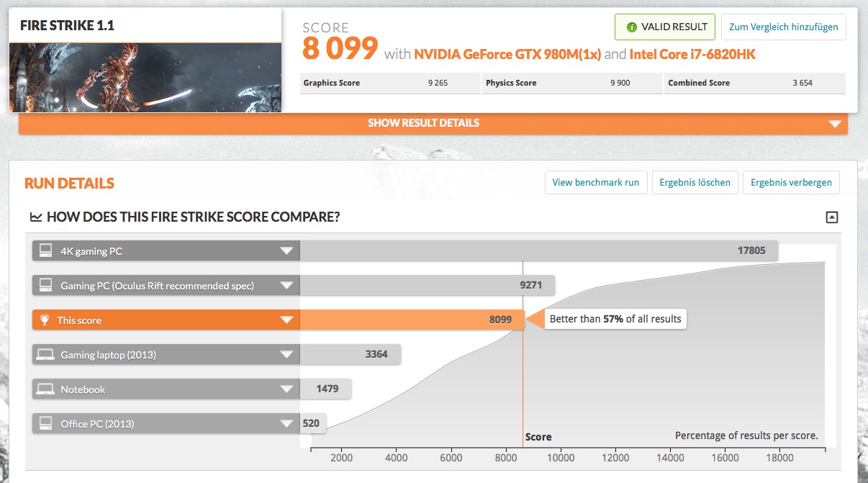Viewport: 868px width, 483px height.
Task: Click the Zum Vergleich hinzufügen button
Action: (x=783, y=27)
